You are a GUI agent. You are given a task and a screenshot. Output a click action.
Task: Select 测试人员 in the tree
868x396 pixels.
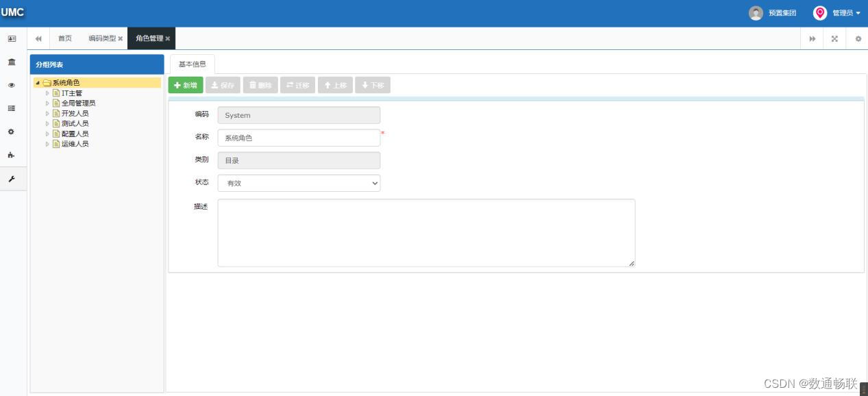tap(75, 124)
